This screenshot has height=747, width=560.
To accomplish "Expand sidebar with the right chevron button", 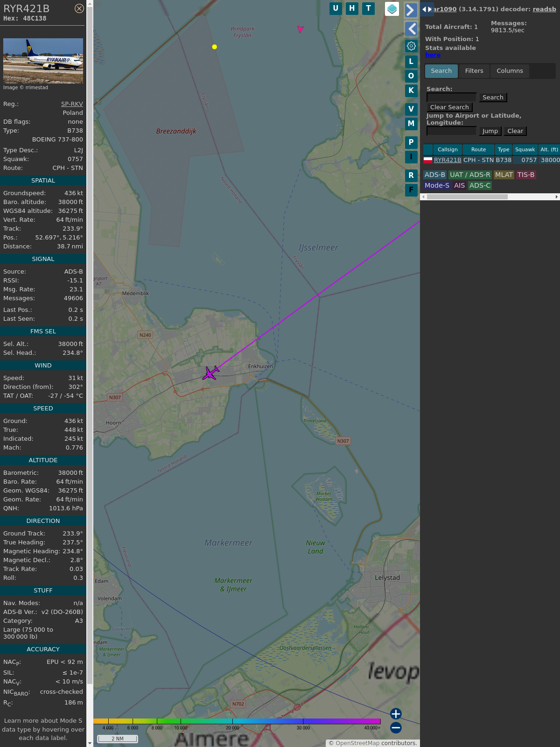I will (411, 10).
